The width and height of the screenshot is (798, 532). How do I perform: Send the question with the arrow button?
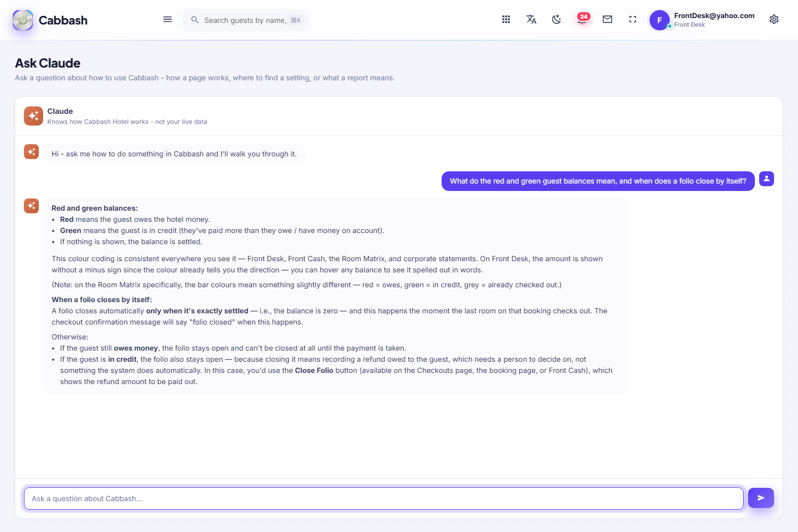pos(761,498)
